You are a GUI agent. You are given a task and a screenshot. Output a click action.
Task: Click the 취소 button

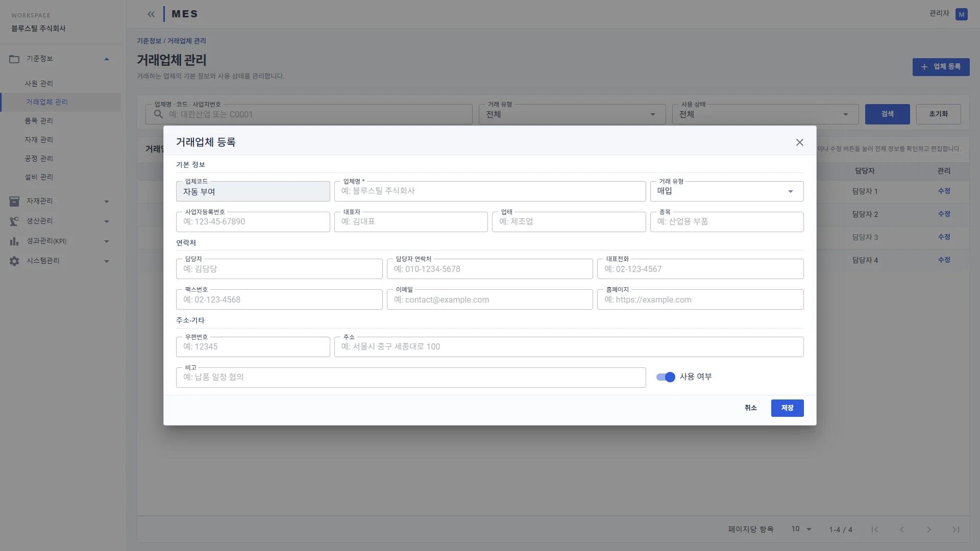tap(750, 408)
